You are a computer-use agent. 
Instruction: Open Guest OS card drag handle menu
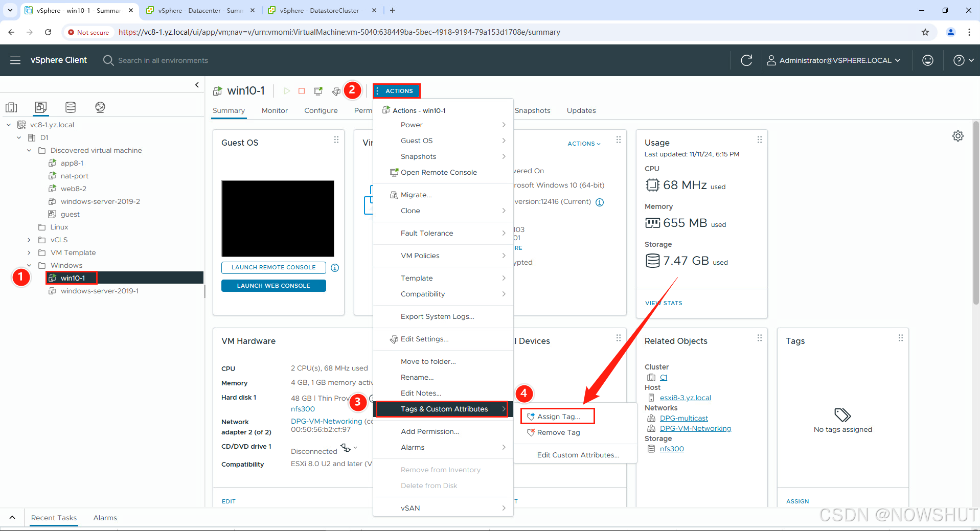pyautogui.click(x=336, y=140)
